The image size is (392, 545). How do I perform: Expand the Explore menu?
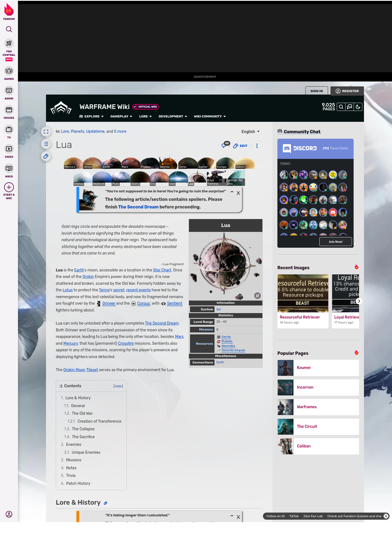coord(91,116)
